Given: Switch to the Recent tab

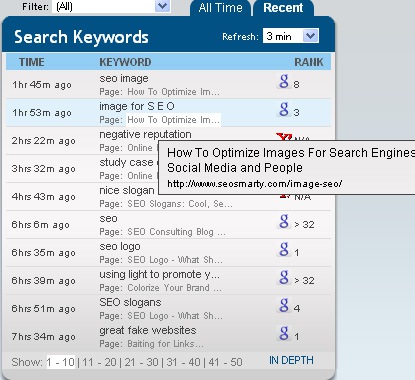Looking at the screenshot, I should tap(283, 8).
